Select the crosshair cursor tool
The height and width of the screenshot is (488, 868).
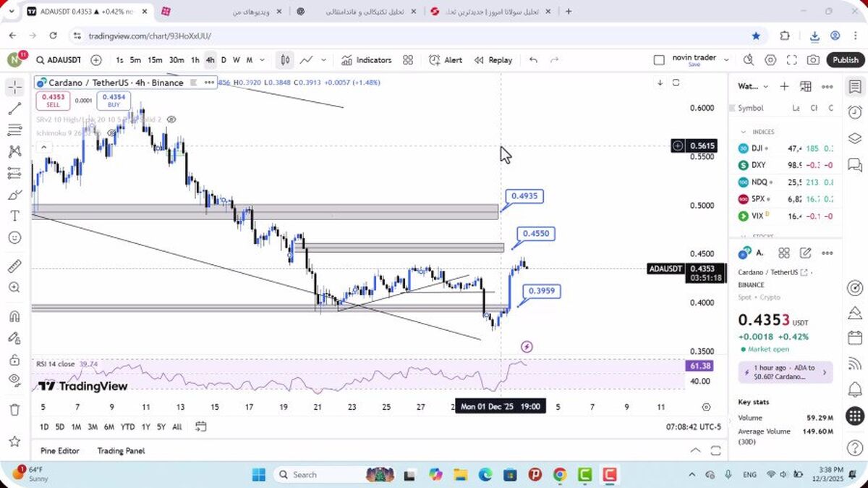tap(14, 88)
